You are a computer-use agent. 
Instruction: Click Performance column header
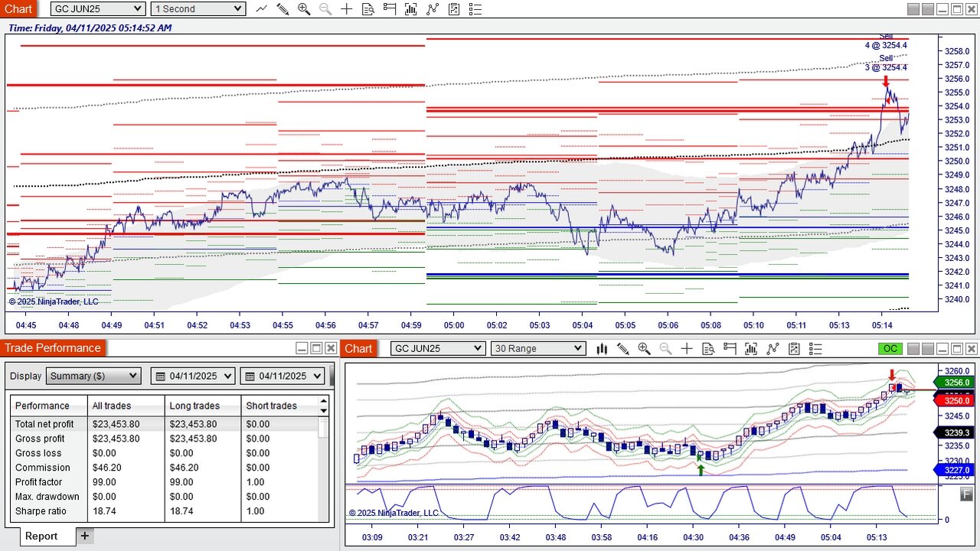pyautogui.click(x=49, y=406)
